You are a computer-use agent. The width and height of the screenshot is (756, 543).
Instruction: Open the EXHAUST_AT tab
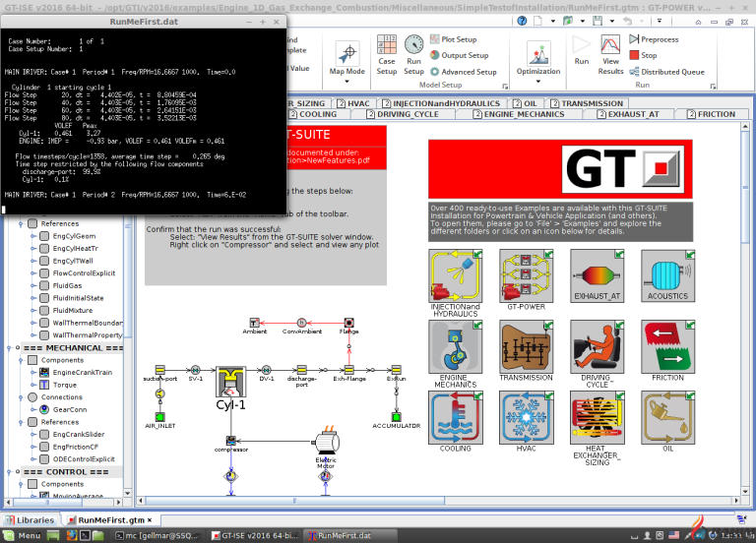[x=628, y=114]
